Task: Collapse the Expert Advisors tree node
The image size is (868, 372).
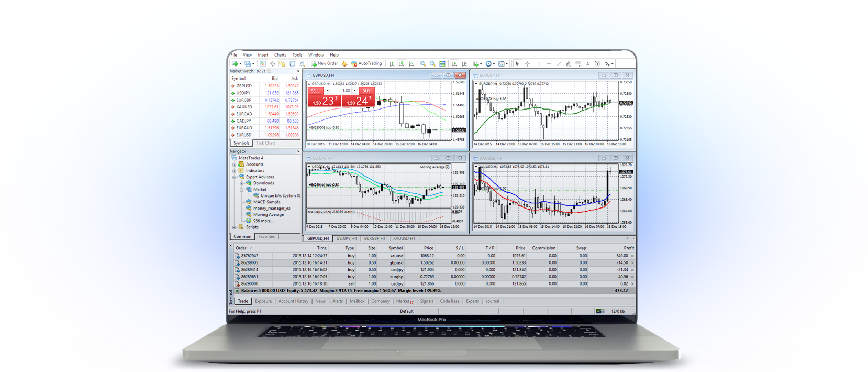Action: coord(235,177)
